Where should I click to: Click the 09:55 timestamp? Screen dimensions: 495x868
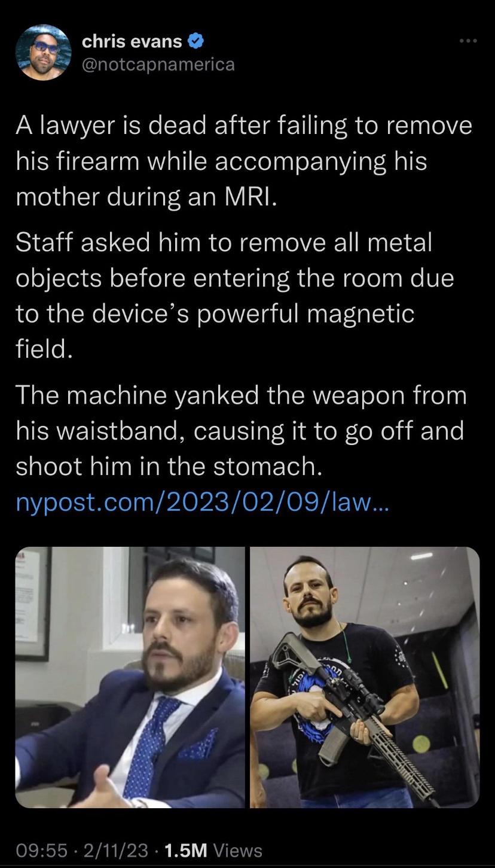coord(41,850)
